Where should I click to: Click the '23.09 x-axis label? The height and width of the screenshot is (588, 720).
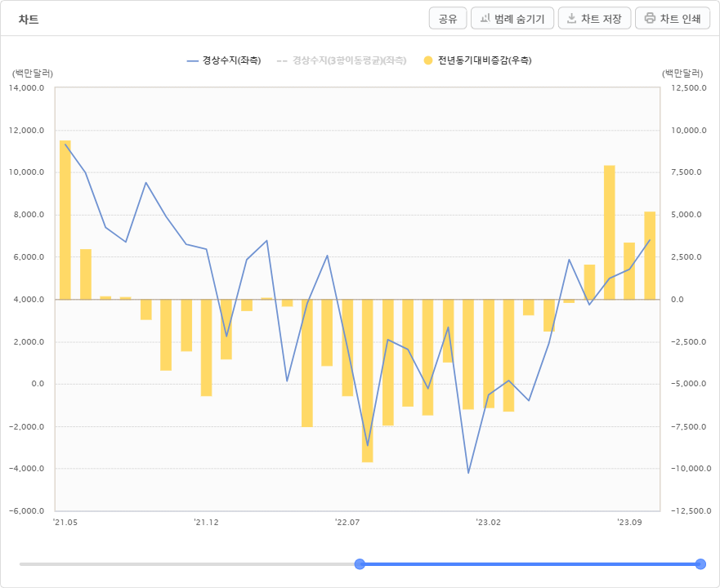coord(629,523)
